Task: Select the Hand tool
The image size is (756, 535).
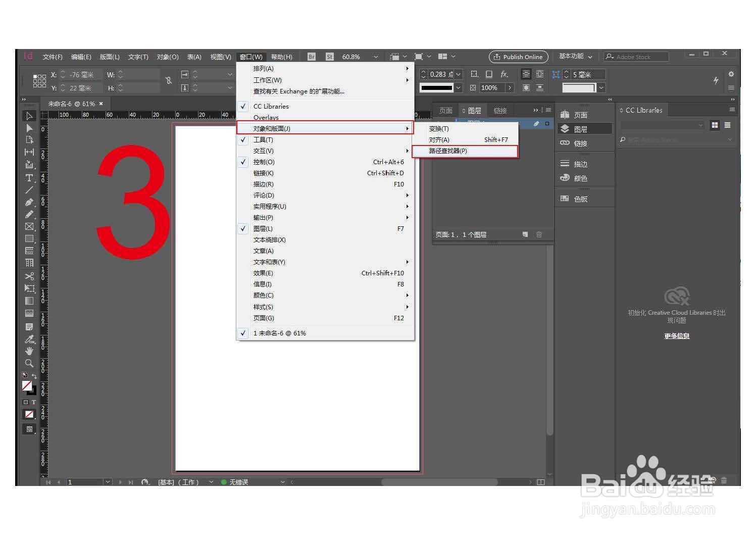Action: pos(29,351)
